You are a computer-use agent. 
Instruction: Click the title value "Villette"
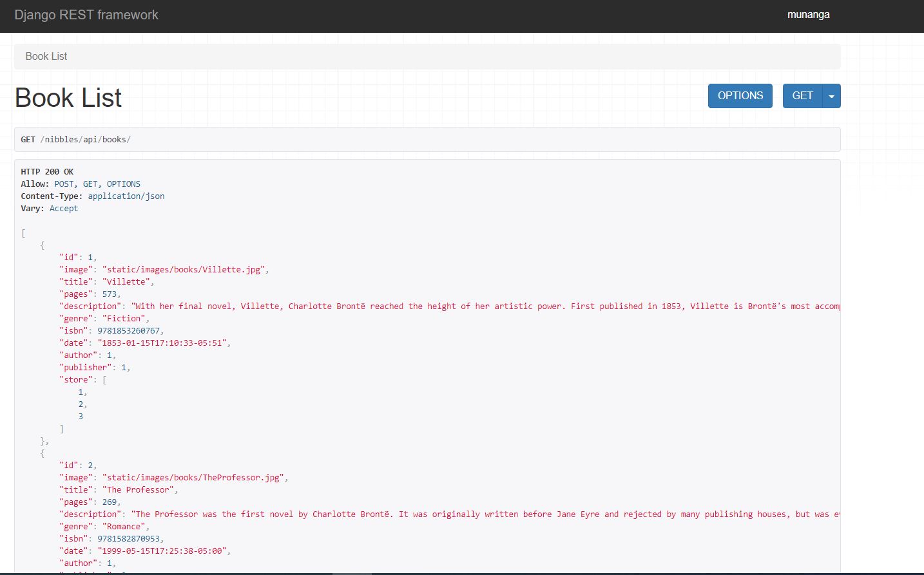tap(126, 282)
